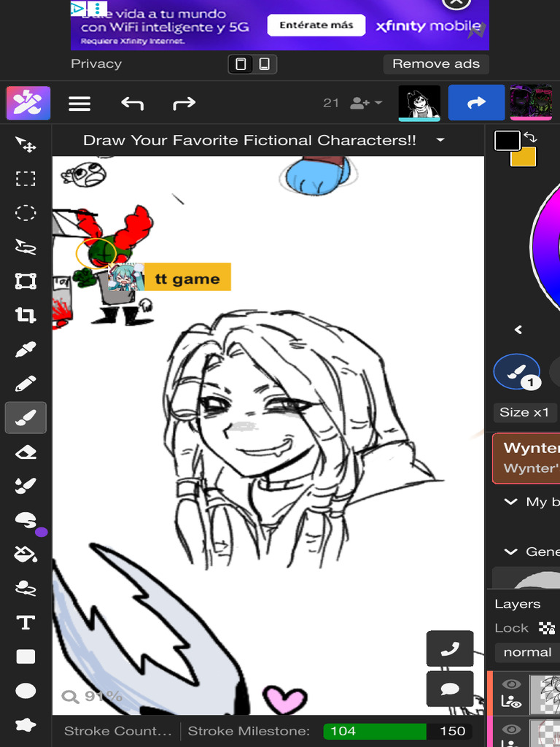Select the eyedropper tool
This screenshot has width=560, height=747.
[26, 349]
